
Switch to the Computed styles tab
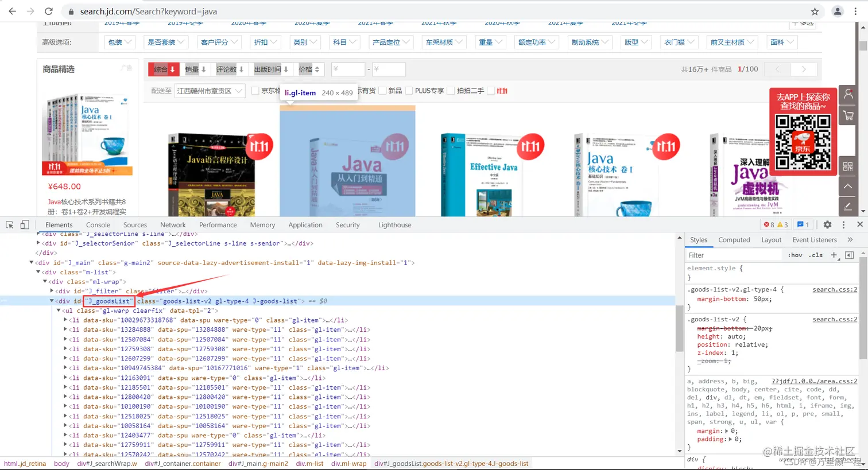pos(734,240)
